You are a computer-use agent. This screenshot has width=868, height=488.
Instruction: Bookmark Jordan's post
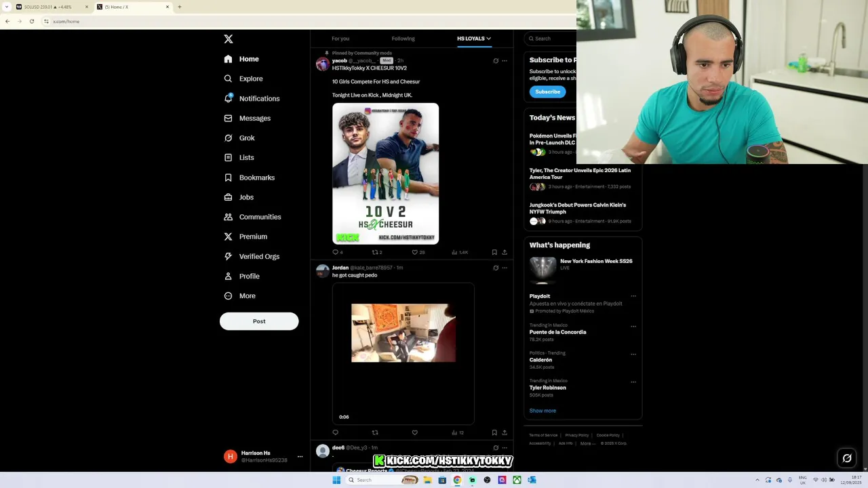click(x=494, y=432)
